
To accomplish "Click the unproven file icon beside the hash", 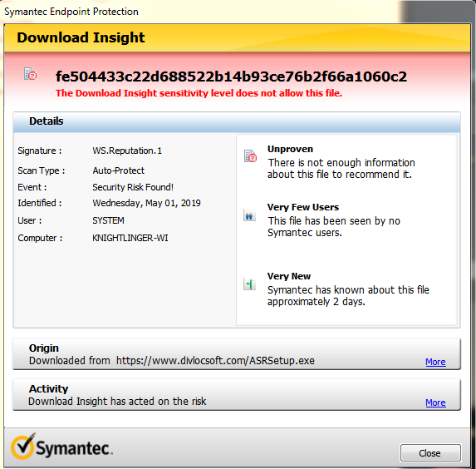I will pos(31,74).
